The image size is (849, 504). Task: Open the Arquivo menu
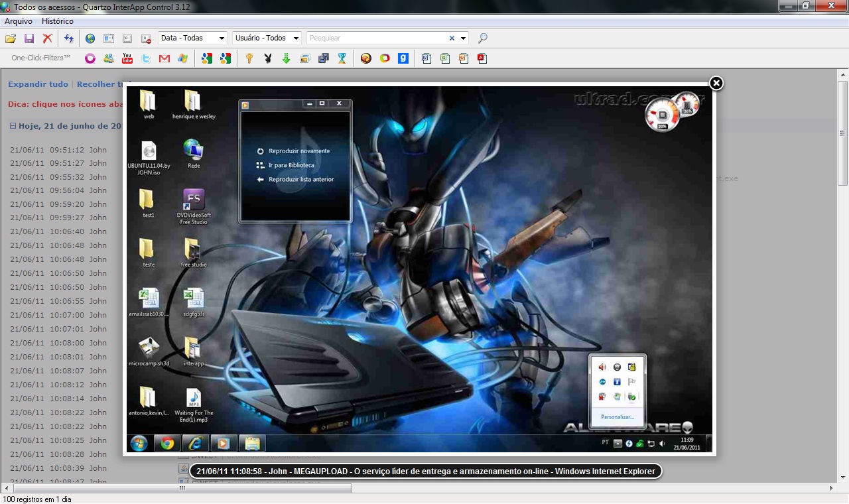pos(19,21)
